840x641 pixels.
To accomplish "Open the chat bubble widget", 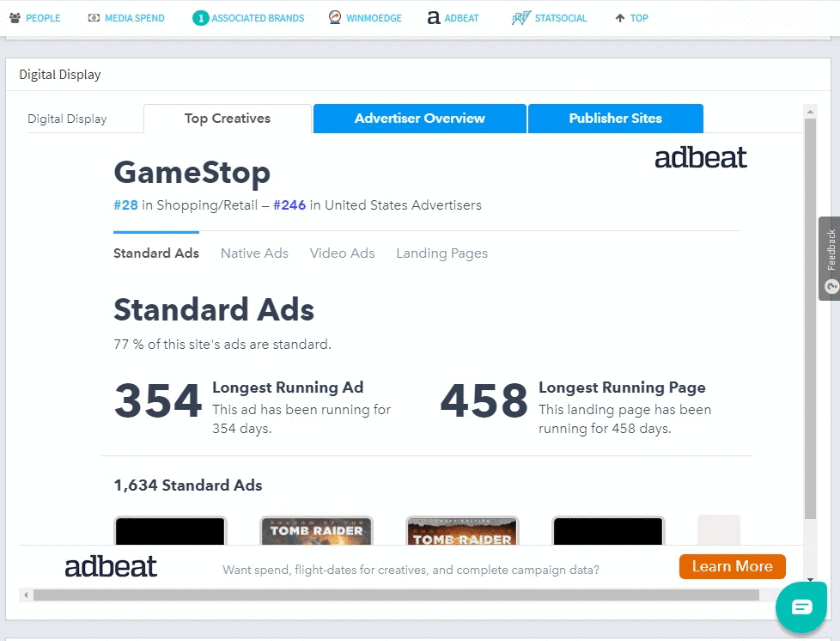I will tap(801, 607).
